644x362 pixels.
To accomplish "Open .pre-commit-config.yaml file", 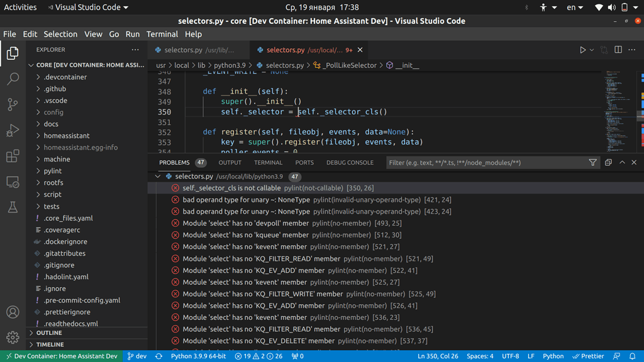I will [x=86, y=300].
